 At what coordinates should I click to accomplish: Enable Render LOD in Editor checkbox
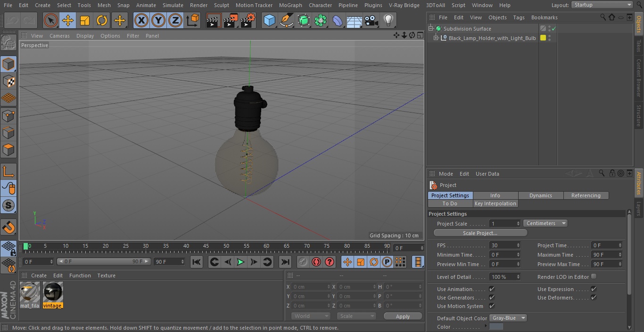tap(594, 276)
